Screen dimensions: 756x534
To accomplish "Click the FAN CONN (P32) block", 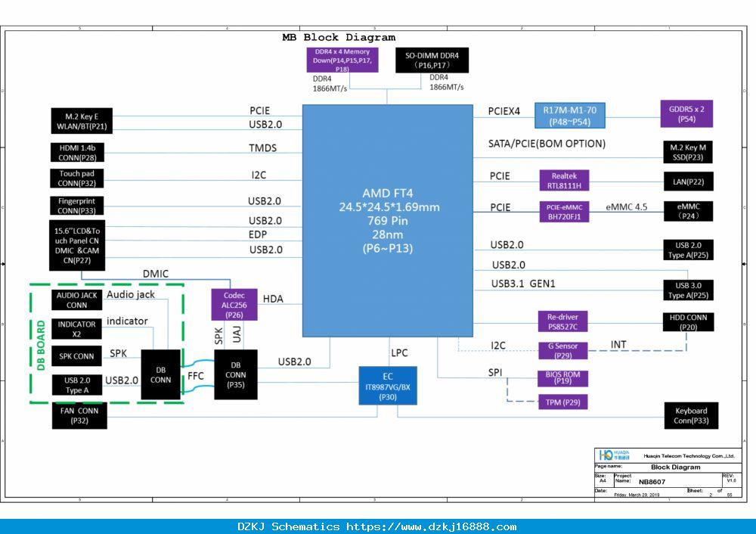I will (79, 416).
